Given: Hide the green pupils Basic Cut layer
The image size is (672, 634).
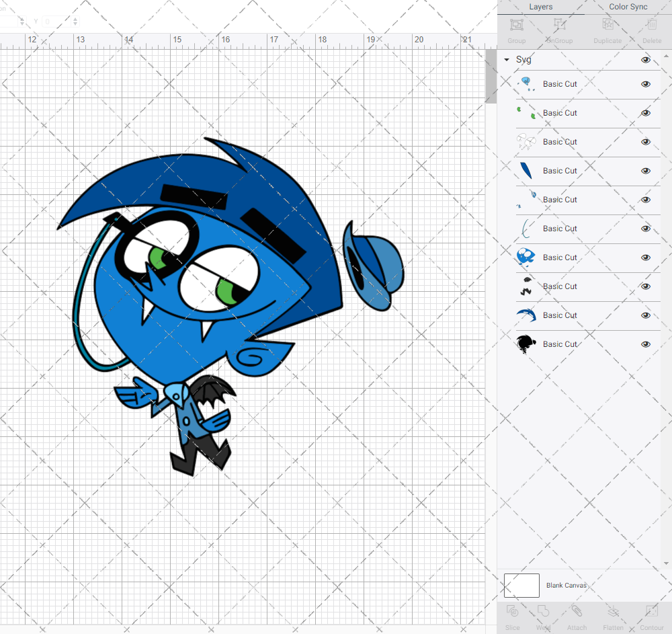Looking at the screenshot, I should pyautogui.click(x=645, y=113).
